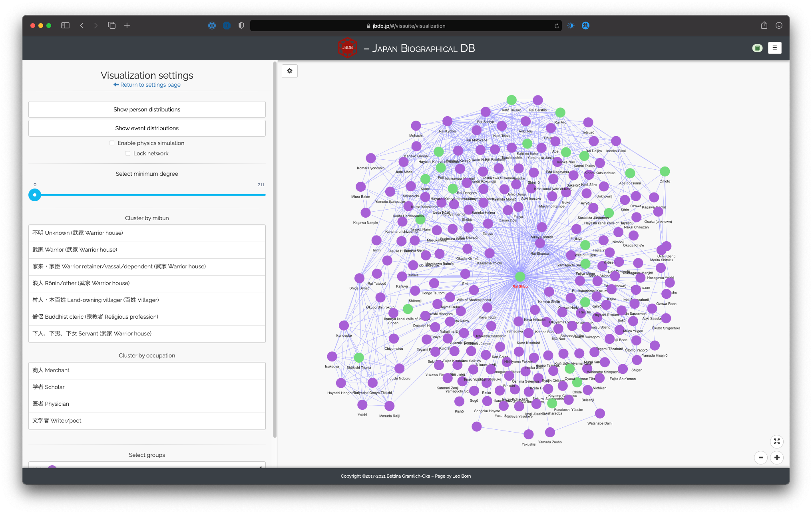Click the copyright footer text
This screenshot has width=812, height=514.
click(x=406, y=476)
